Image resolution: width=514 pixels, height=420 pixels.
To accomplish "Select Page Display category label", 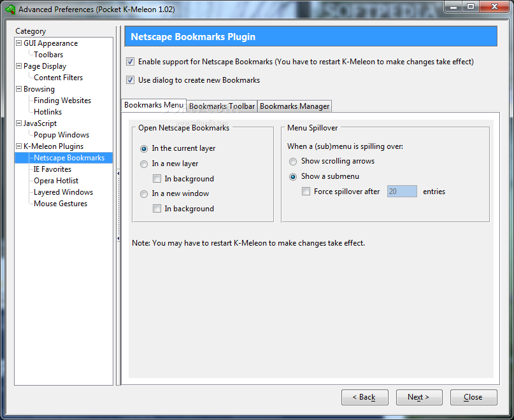I will (x=45, y=66).
